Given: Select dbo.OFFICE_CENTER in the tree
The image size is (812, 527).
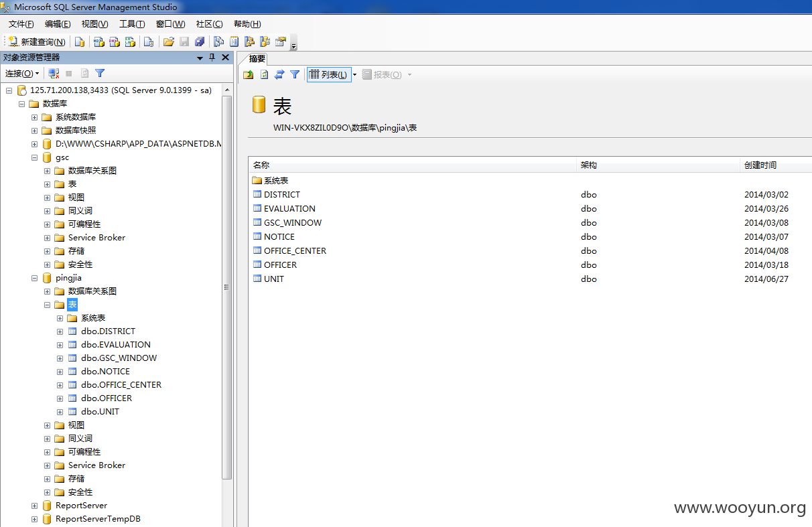Looking at the screenshot, I should (121, 385).
